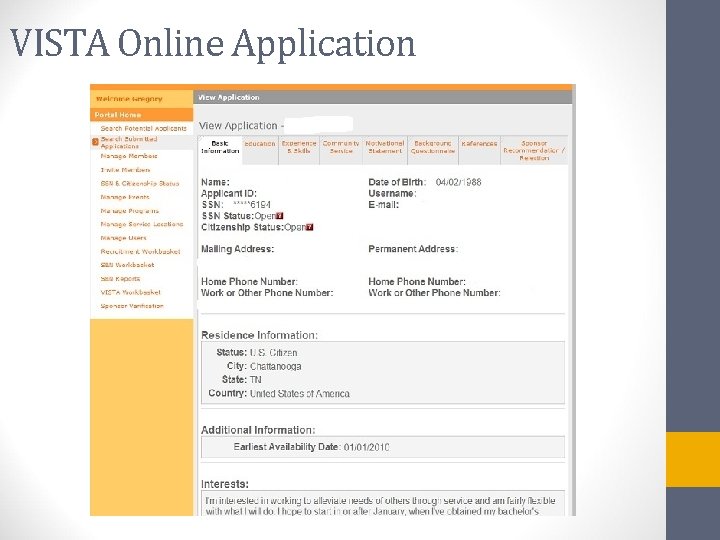Click the Residence Information heading
This screenshot has height=540, width=720.
click(x=259, y=335)
